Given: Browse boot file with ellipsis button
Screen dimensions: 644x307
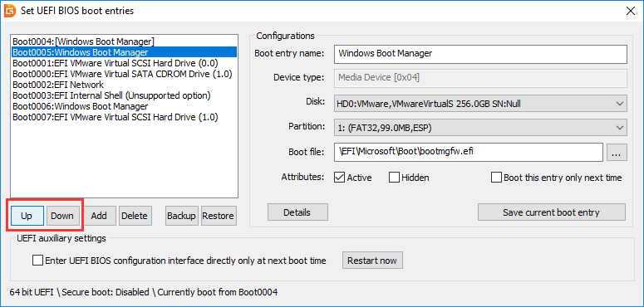Looking at the screenshot, I should tap(616, 152).
